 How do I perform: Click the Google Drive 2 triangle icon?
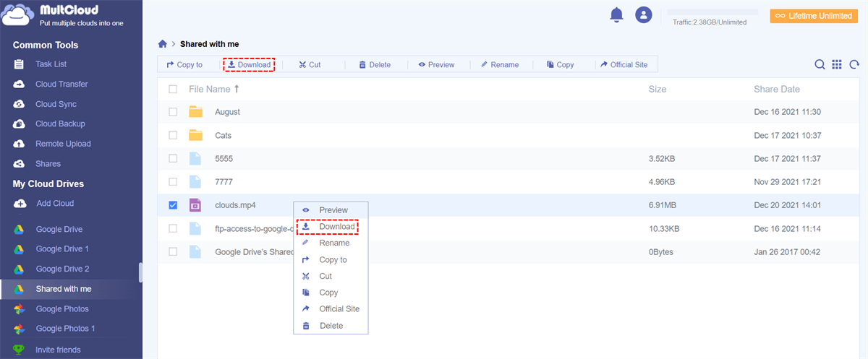click(x=20, y=269)
